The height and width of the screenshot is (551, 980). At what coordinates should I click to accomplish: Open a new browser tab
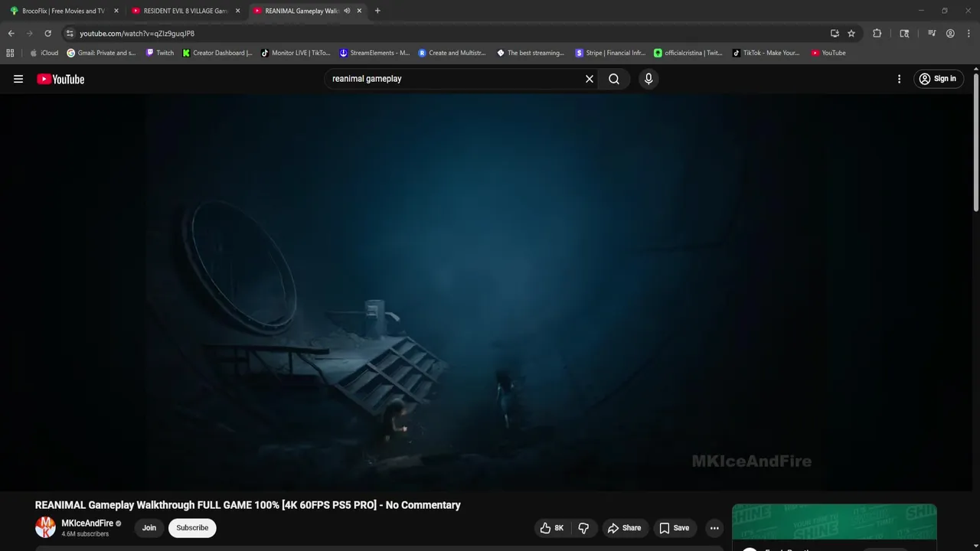pyautogui.click(x=377, y=11)
